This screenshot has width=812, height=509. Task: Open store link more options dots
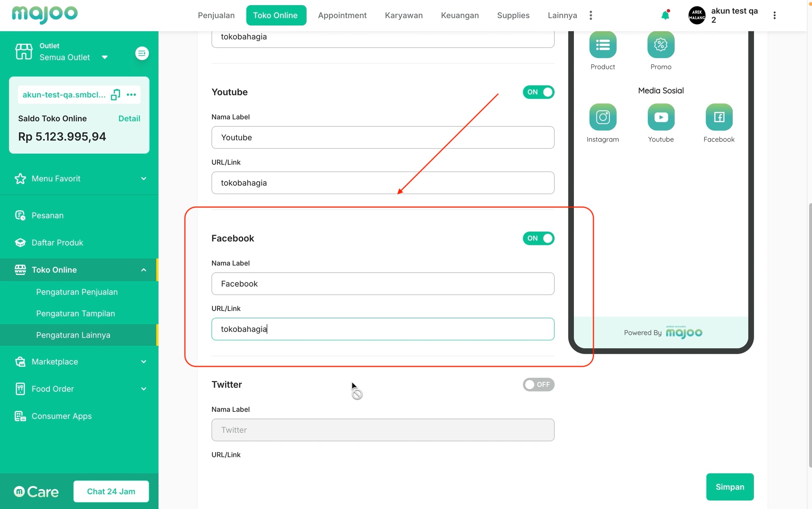click(x=132, y=95)
